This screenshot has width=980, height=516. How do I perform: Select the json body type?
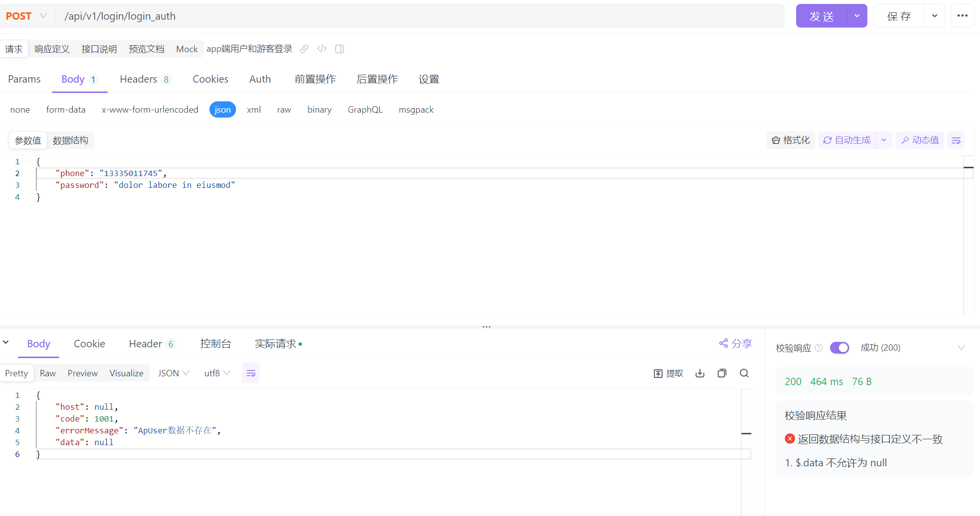[222, 110]
